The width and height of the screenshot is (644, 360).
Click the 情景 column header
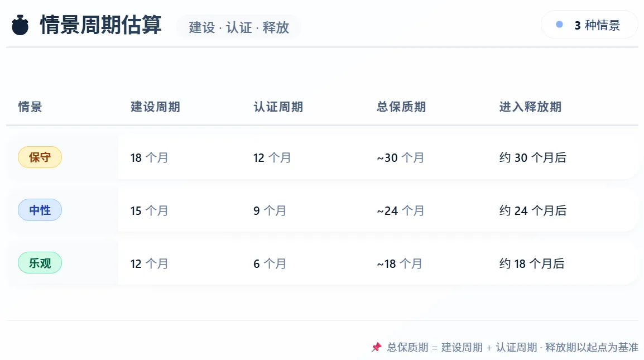pyautogui.click(x=30, y=107)
